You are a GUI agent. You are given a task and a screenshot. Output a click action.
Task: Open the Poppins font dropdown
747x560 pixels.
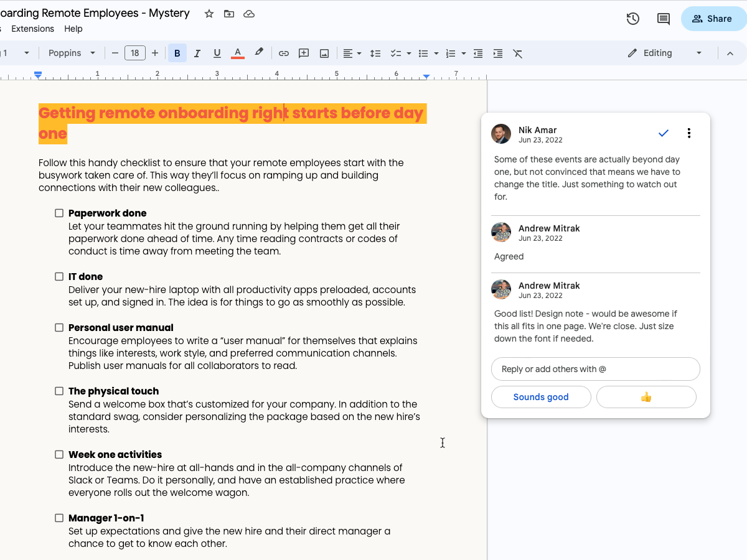pyautogui.click(x=72, y=53)
